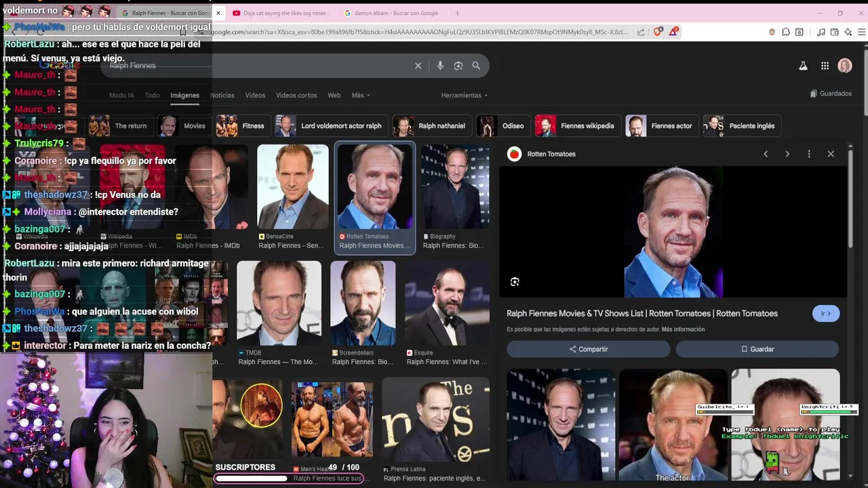The image size is (868, 488).
Task: Open the browser hamburger menu
Action: pyautogui.click(x=862, y=32)
